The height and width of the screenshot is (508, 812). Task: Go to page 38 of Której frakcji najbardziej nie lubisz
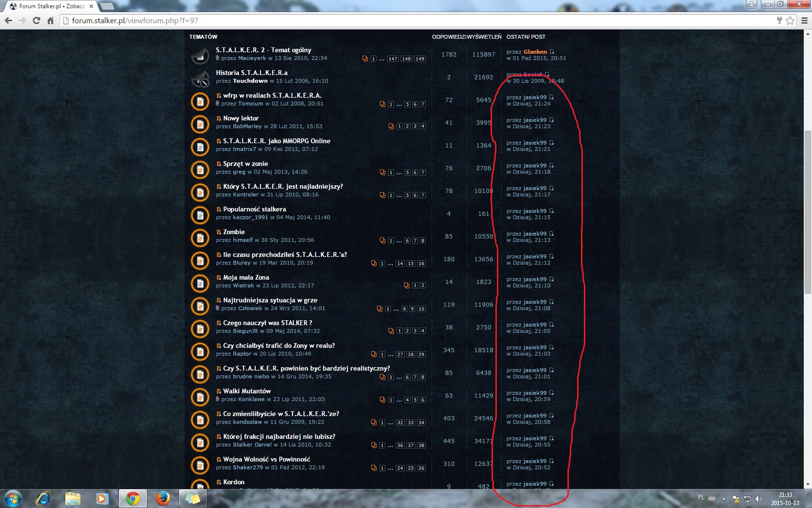[421, 446]
